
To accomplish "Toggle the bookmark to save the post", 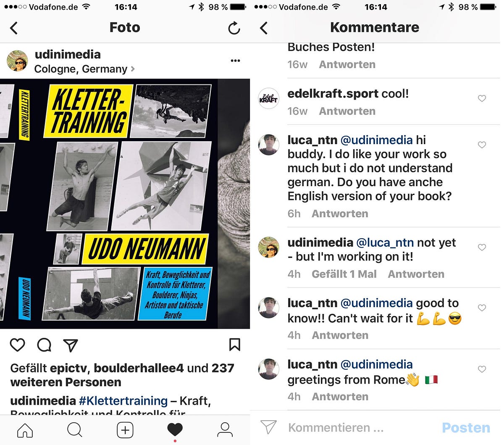I will [235, 345].
